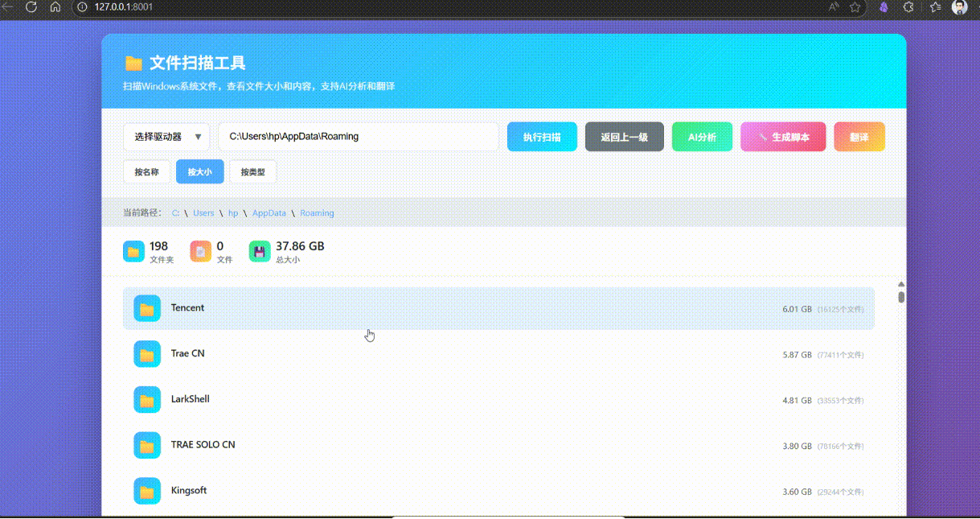Click the 3.60 GB size value
The width and height of the screenshot is (980, 519).
[x=797, y=492]
